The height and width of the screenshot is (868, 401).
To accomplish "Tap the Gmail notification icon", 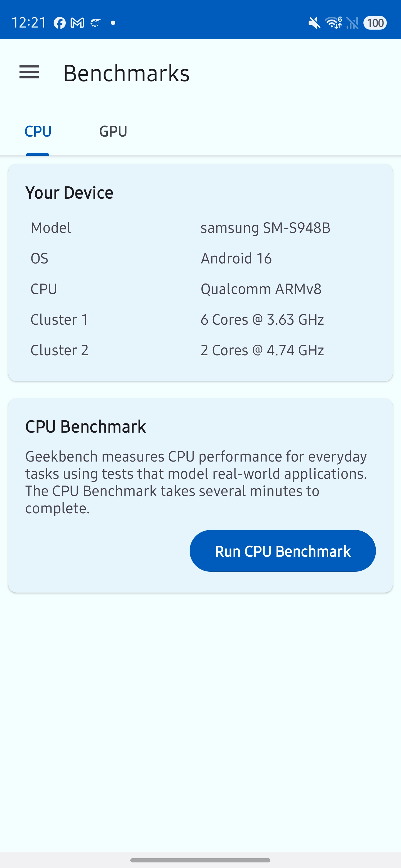I will (x=77, y=23).
